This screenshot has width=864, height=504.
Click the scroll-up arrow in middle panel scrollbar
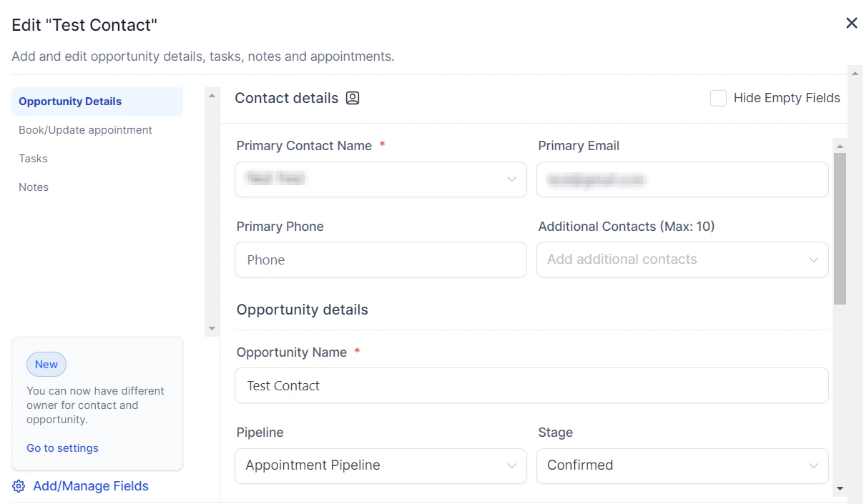click(x=212, y=94)
